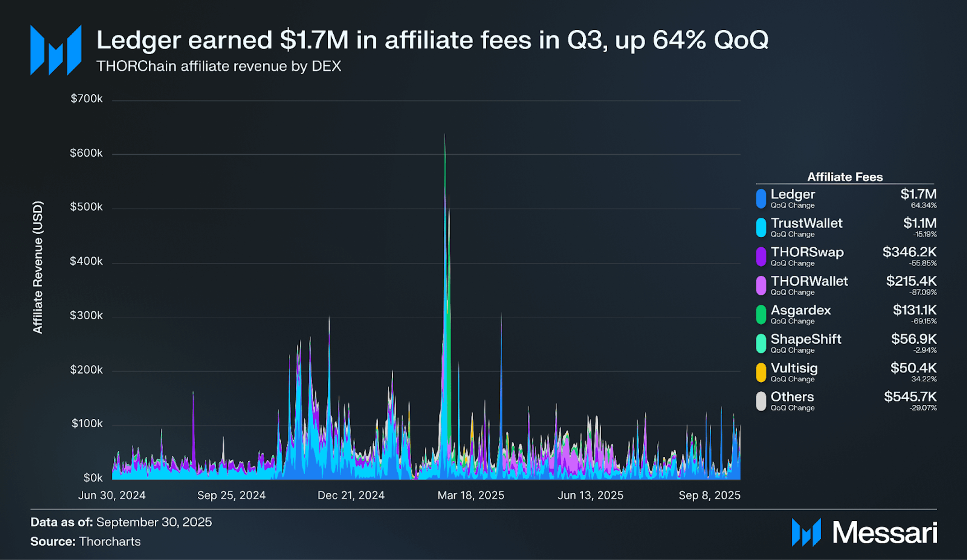Click the Ledger blue legend swatch

[761, 199]
